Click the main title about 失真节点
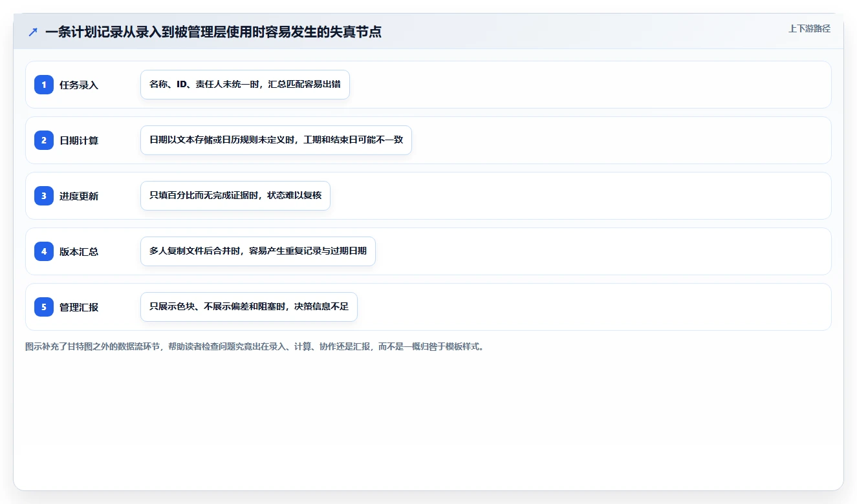The height and width of the screenshot is (504, 857). pos(213,32)
